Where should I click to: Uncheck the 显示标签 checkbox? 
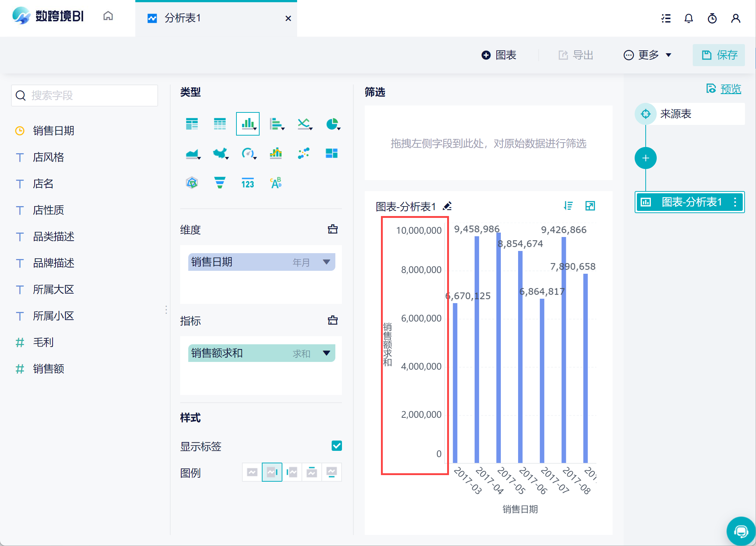coord(336,446)
